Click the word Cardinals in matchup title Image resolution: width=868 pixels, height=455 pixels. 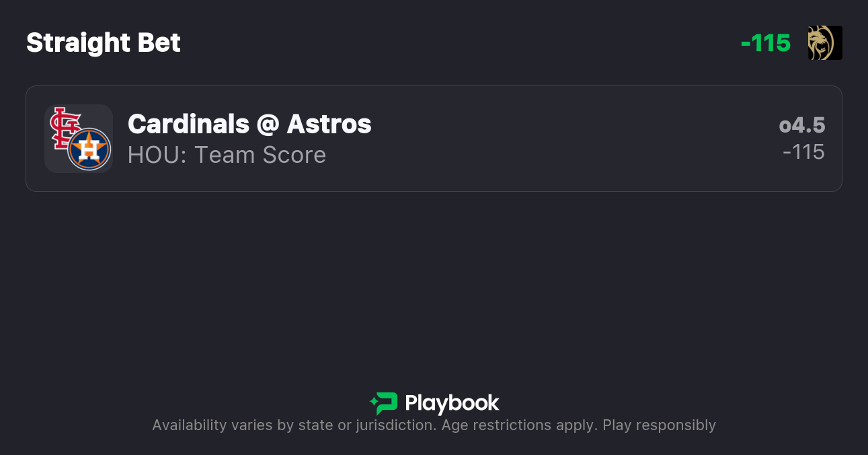click(188, 124)
